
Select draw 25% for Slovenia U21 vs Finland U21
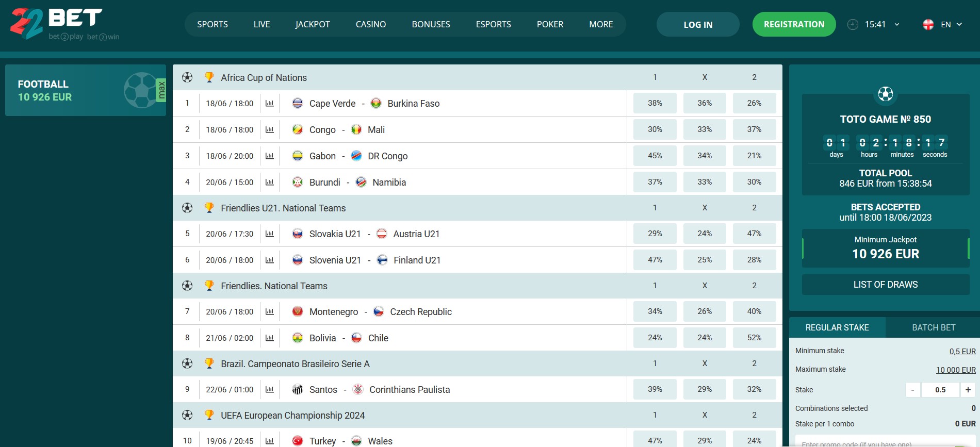coord(705,260)
